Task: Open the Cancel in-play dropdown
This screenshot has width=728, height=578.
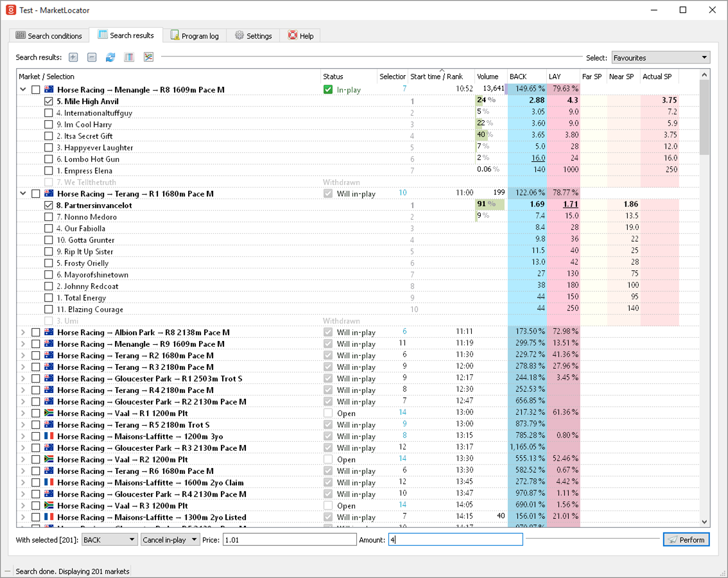Action: [x=170, y=539]
